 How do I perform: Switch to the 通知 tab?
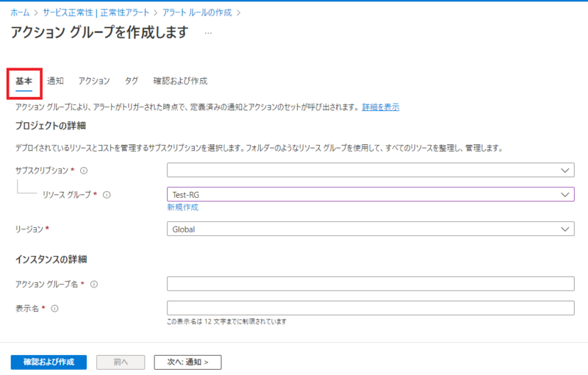point(55,81)
